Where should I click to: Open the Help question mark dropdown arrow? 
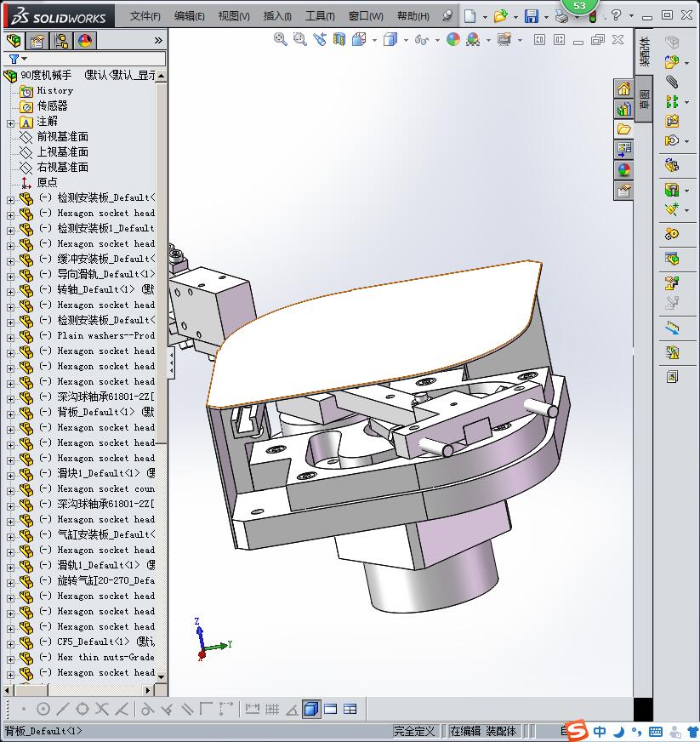tap(631, 16)
